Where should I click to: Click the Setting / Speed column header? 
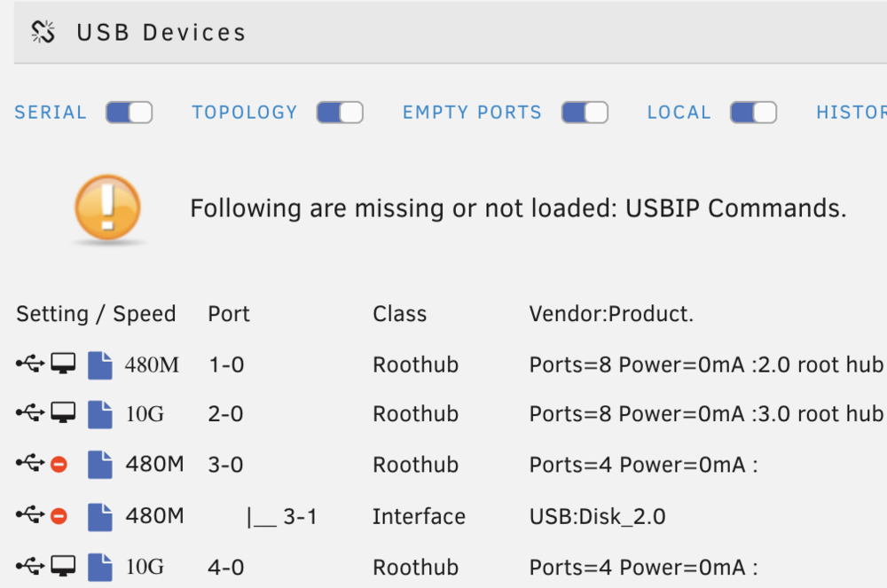tap(96, 314)
